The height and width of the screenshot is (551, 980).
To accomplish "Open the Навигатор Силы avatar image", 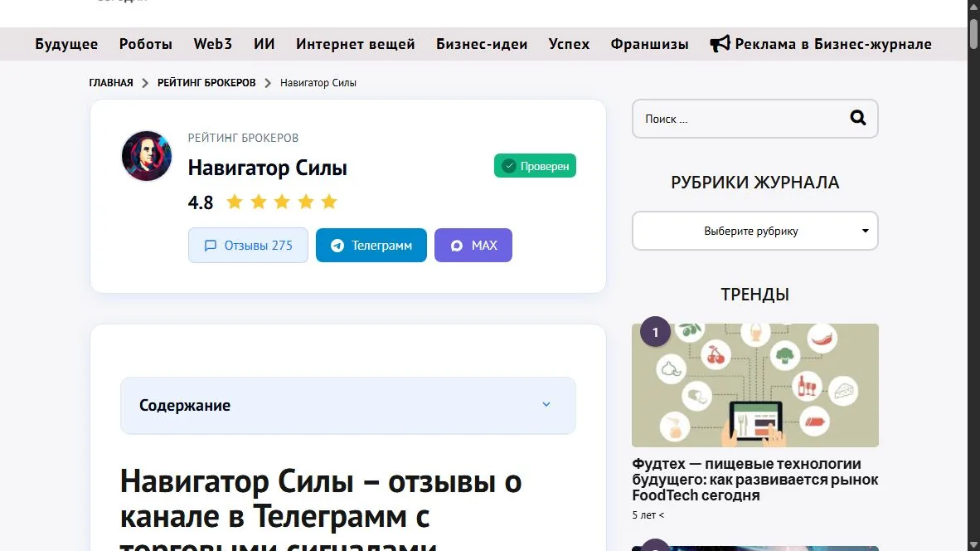I will point(146,156).
